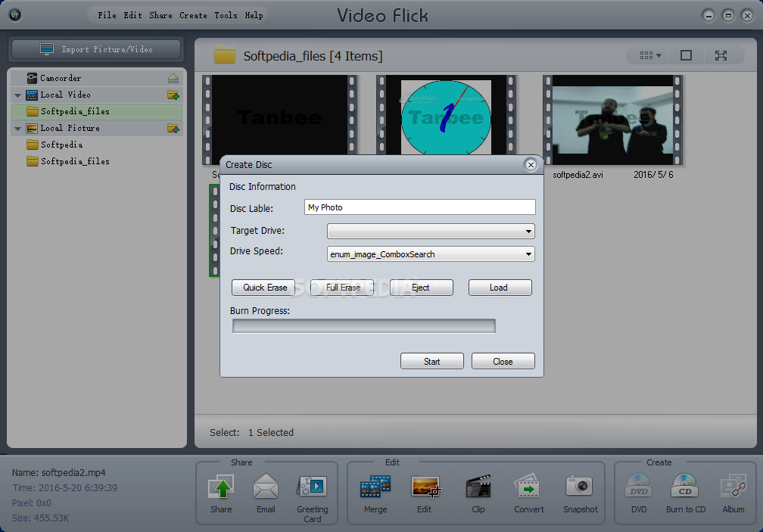The image size is (763, 532).
Task: Take a Snapshot with camera icon
Action: coord(579,486)
